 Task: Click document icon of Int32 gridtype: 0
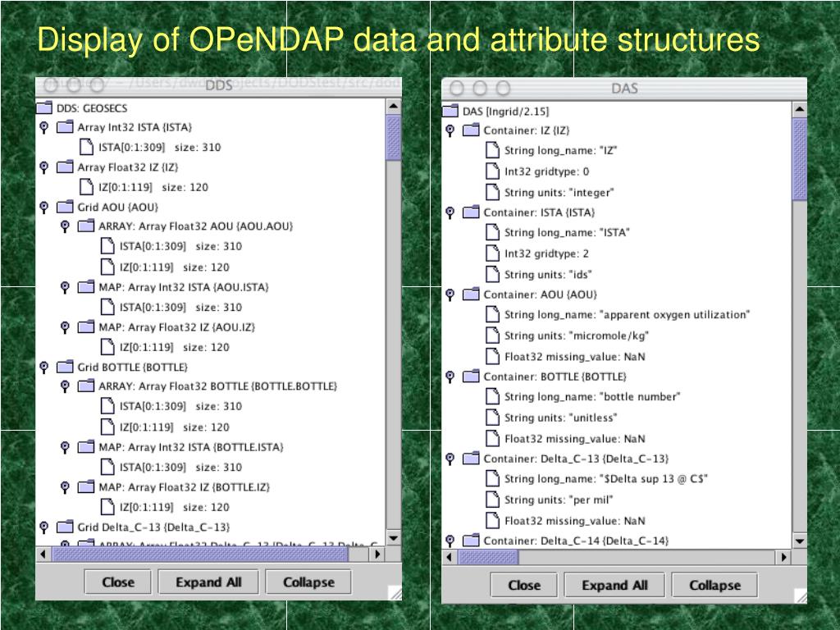[x=492, y=171]
